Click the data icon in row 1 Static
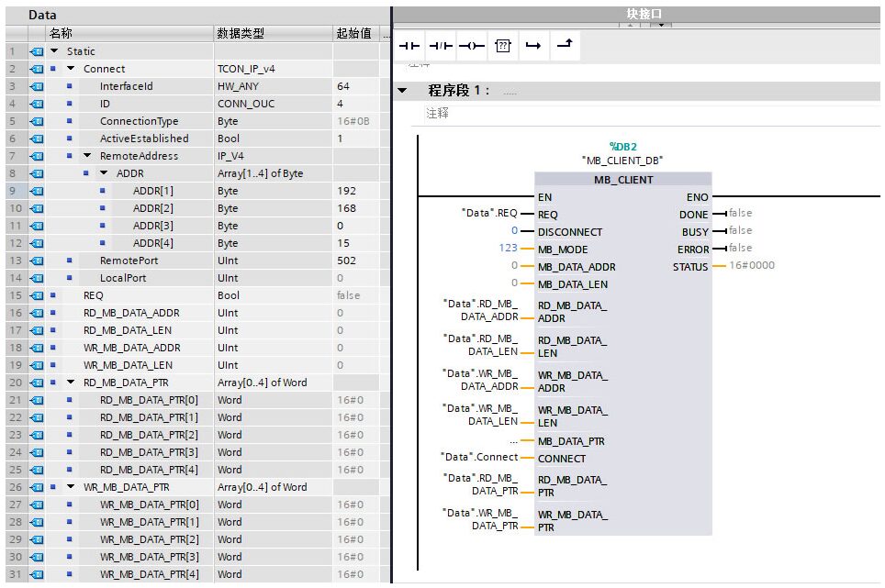Image resolution: width=885 pixels, height=588 pixels. (37, 51)
